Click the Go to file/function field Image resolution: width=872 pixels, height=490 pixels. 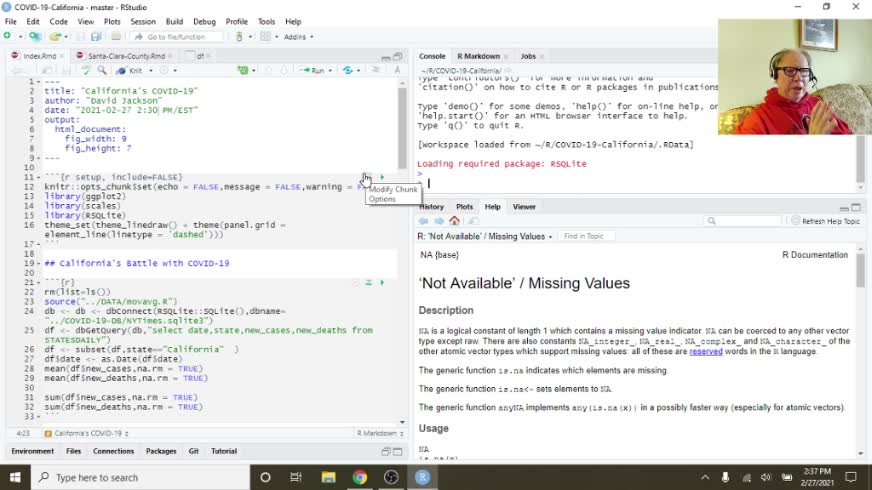click(x=178, y=37)
